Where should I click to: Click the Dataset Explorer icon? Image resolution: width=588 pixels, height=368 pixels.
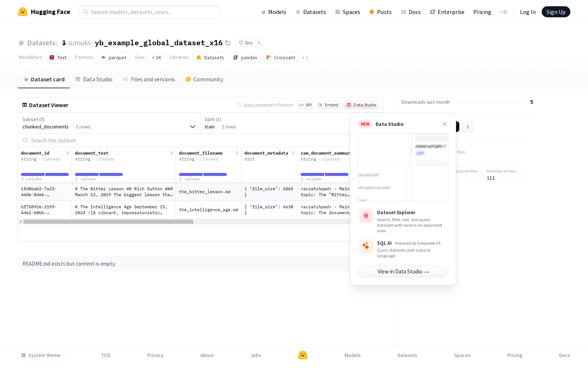tap(366, 216)
